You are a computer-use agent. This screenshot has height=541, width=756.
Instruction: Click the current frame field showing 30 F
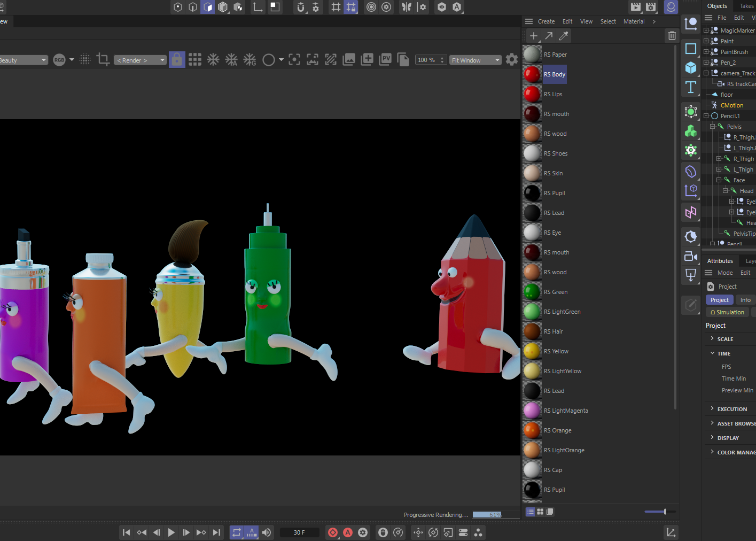click(x=299, y=532)
